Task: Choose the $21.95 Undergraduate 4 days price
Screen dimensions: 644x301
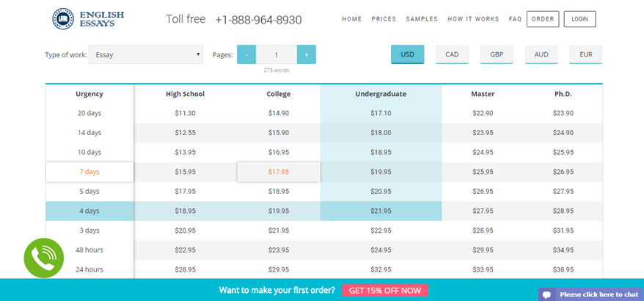Action: (x=381, y=211)
